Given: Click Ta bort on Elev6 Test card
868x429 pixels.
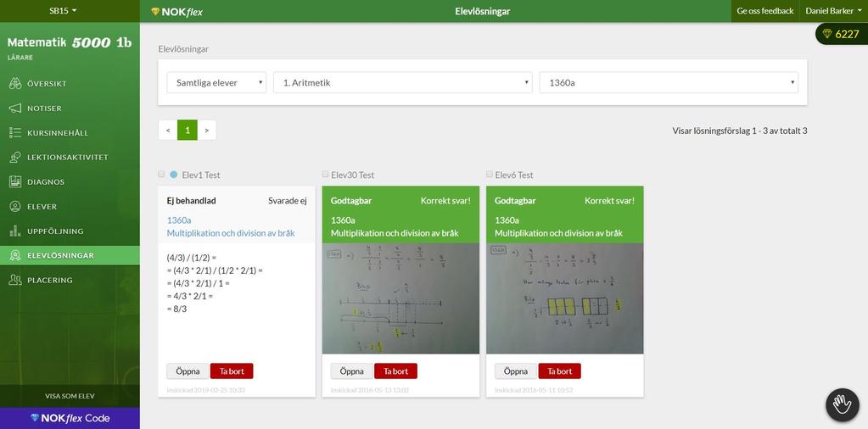Looking at the screenshot, I should pos(560,371).
